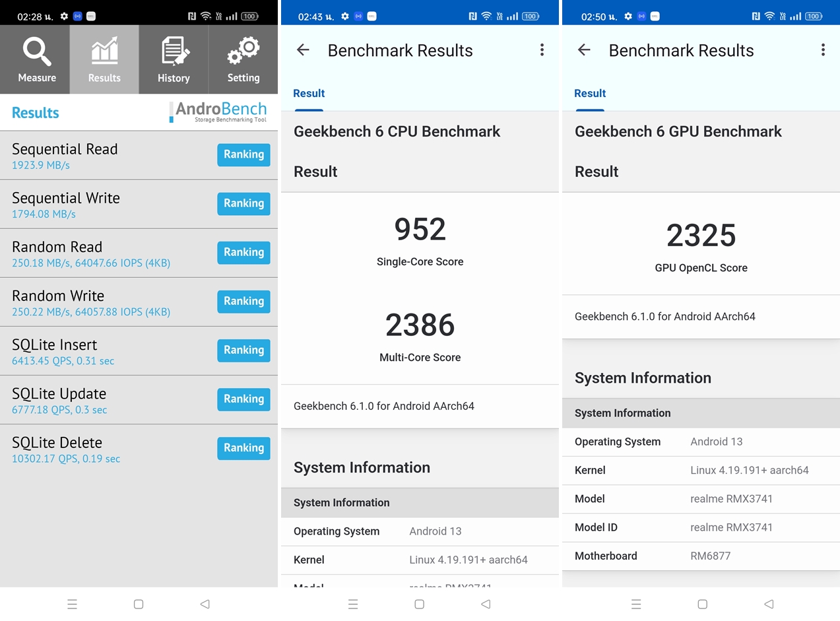The image size is (840, 621).
Task: Tap the Results heading in AndroBench
Action: (x=36, y=113)
